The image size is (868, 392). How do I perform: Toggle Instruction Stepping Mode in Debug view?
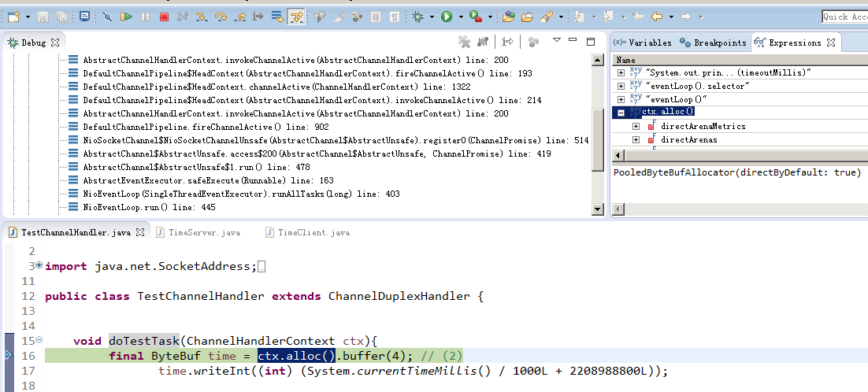[507, 42]
